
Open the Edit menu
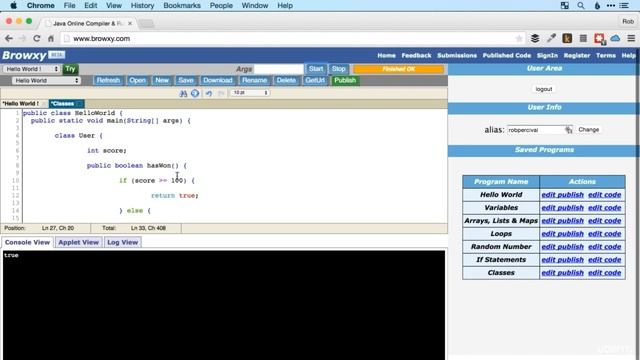[x=91, y=5]
